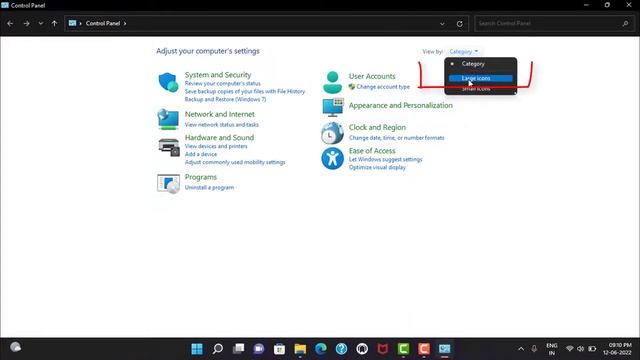Open the Control Panel taskbar icon
This screenshot has width=640, height=360.
pyautogui.click(x=444, y=349)
